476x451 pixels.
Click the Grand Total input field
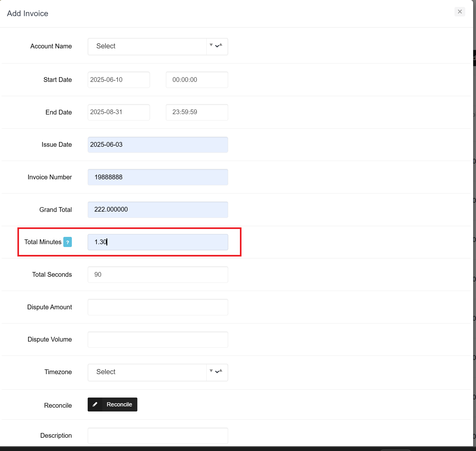[x=158, y=210]
